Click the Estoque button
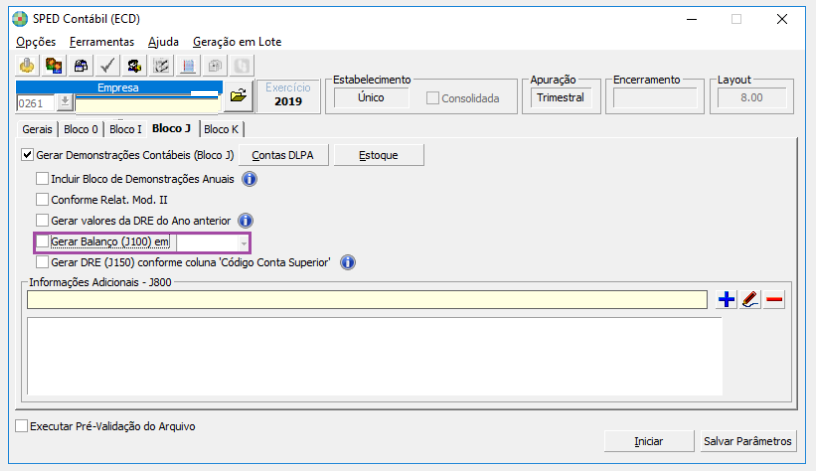The image size is (816, 471). pyautogui.click(x=378, y=155)
